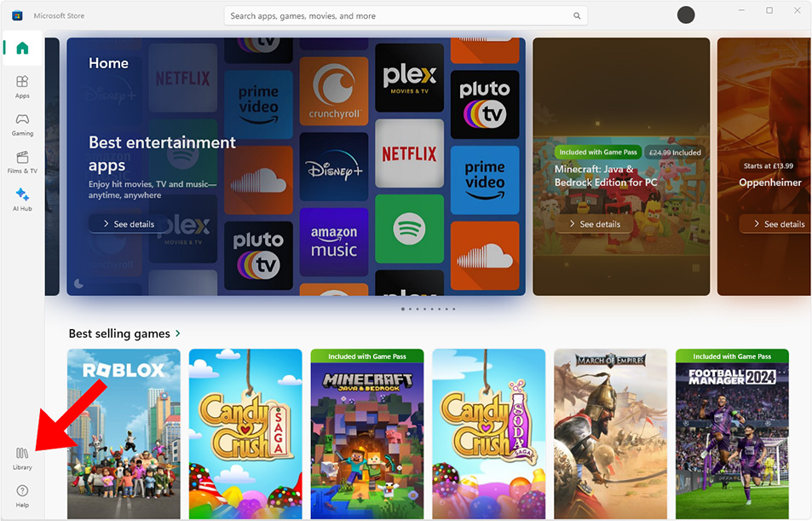The image size is (812, 521).
Task: Open the Football Manager 2024 card
Action: 732,434
